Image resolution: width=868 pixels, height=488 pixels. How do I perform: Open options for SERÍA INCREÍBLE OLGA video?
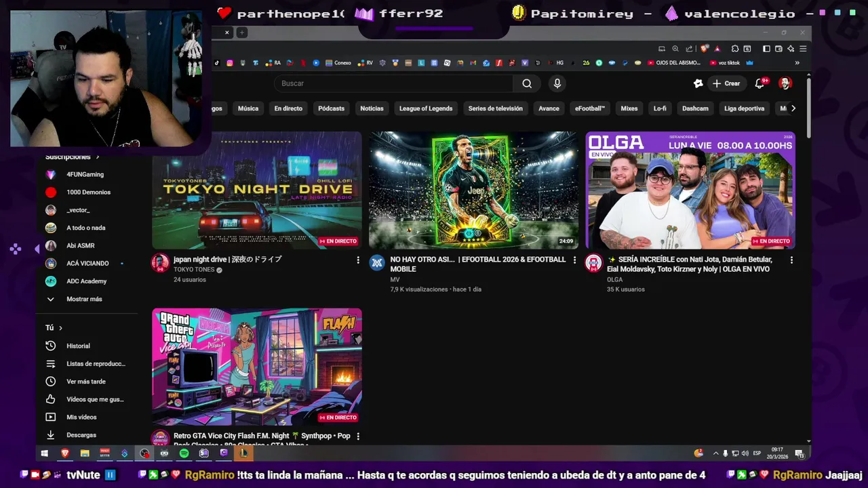click(x=791, y=260)
